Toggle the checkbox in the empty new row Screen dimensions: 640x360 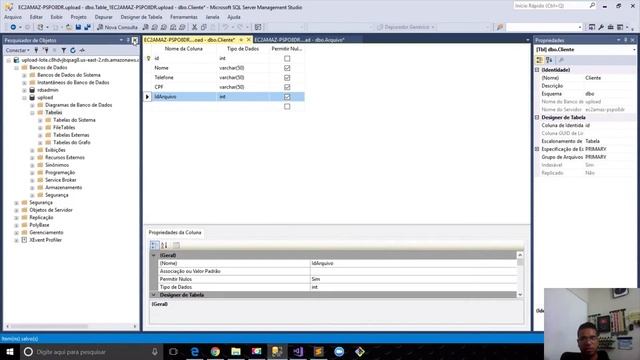tap(287, 107)
